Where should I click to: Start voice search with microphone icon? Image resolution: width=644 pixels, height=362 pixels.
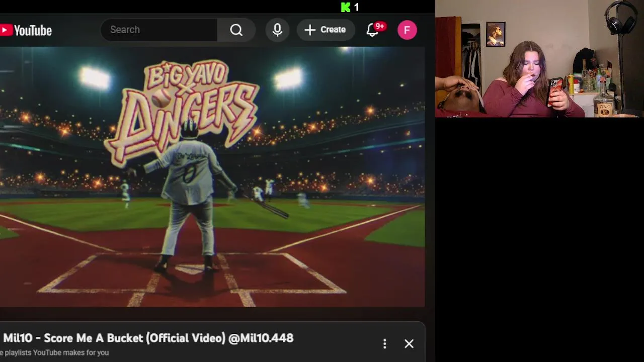tap(277, 30)
